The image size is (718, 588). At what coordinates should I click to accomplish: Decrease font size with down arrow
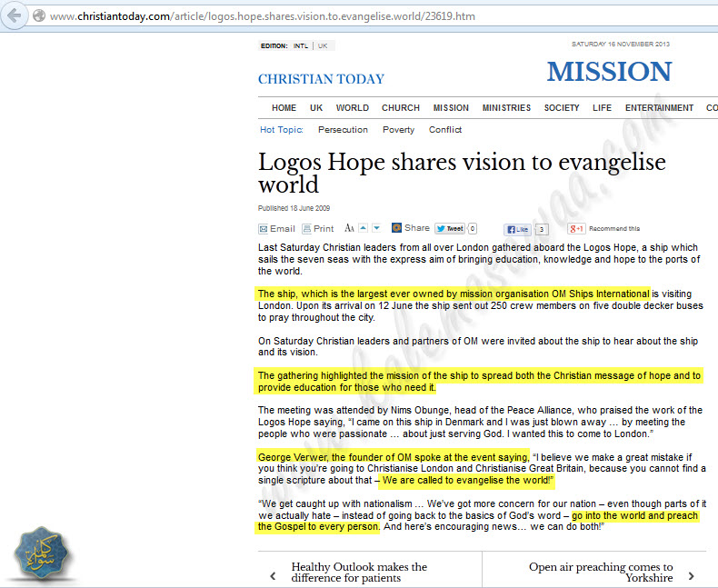[377, 228]
